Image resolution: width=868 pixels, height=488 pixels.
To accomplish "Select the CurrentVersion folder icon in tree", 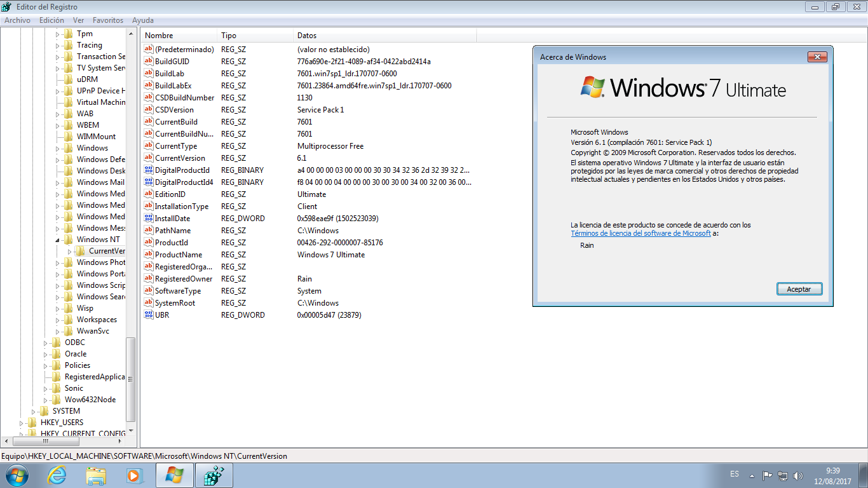I will point(80,251).
